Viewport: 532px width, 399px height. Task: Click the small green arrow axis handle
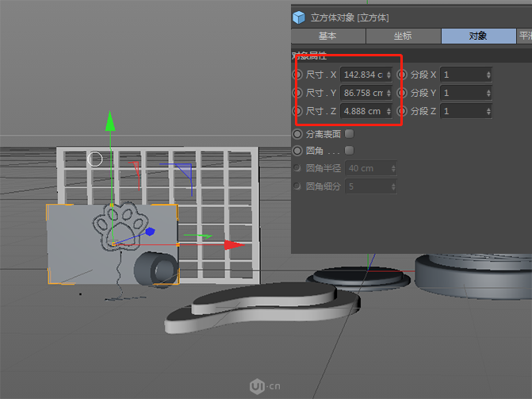click(x=198, y=236)
